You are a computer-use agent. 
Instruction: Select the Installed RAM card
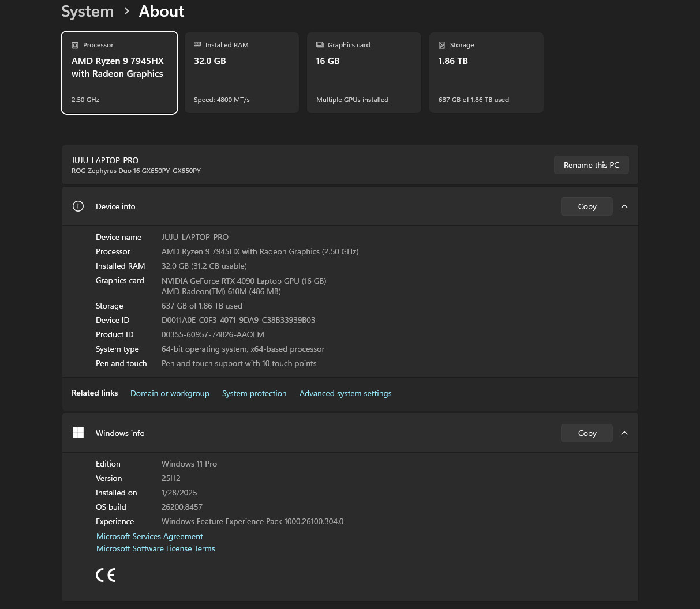pos(242,73)
